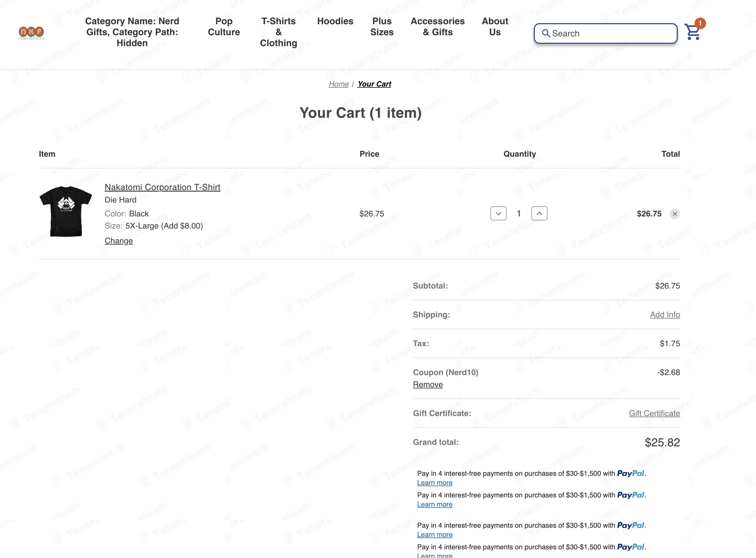Viewport: 756px width, 558px height.
Task: Click the Coupon (Nerd10) label
Action: [x=445, y=372]
